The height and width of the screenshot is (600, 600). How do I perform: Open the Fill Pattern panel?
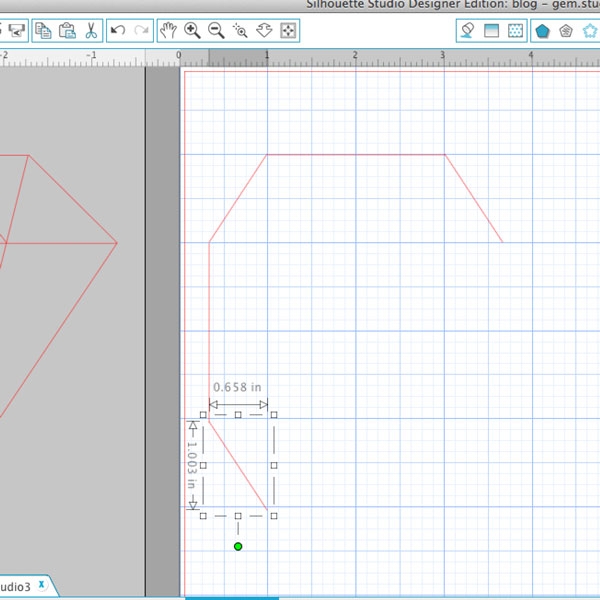click(515, 31)
